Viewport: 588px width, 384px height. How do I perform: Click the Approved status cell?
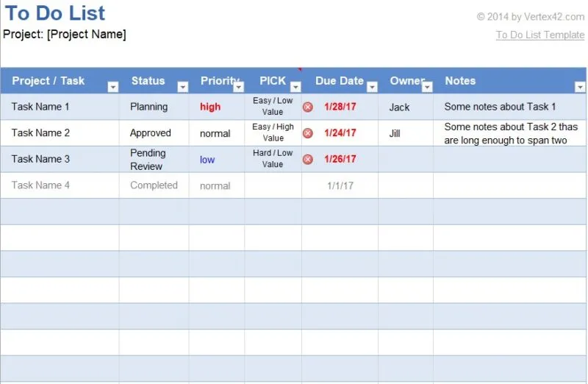click(151, 133)
